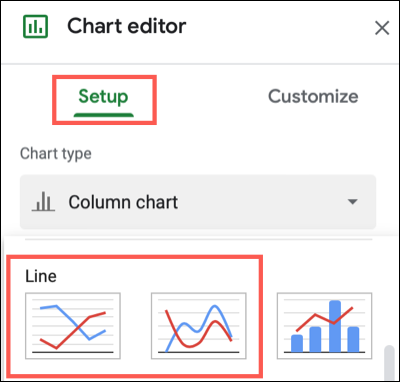
Task: Switch to the Setup tab
Action: point(103,97)
